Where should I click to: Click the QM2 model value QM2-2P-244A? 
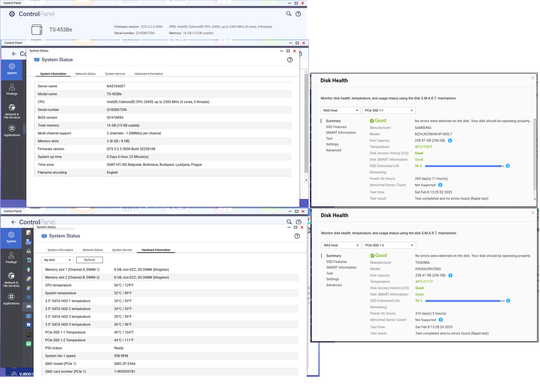coord(125,364)
